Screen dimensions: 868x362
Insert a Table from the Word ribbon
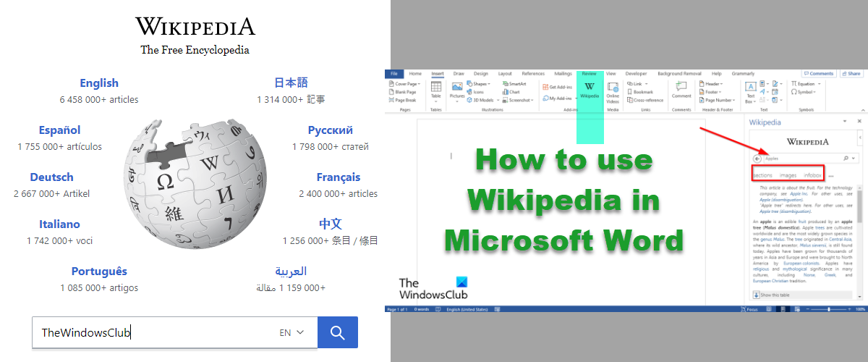pos(436,91)
